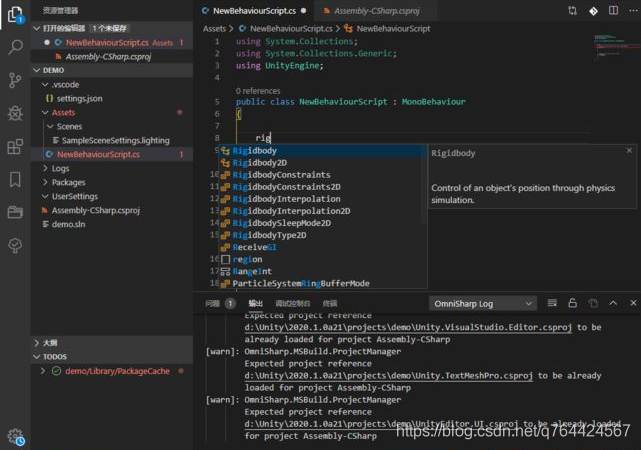
Task: Open the Search view icon
Action: tap(15, 47)
